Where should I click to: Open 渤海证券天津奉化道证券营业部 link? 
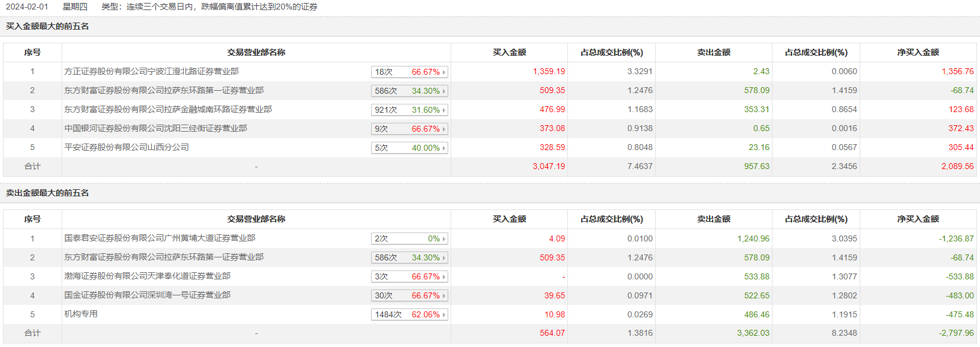(x=148, y=276)
